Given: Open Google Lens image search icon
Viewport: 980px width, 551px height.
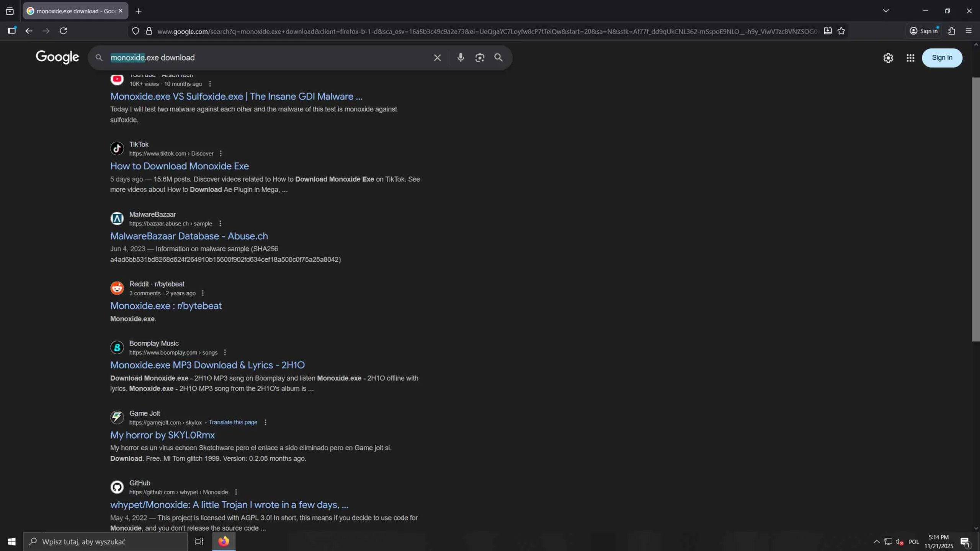Looking at the screenshot, I should 480,57.
